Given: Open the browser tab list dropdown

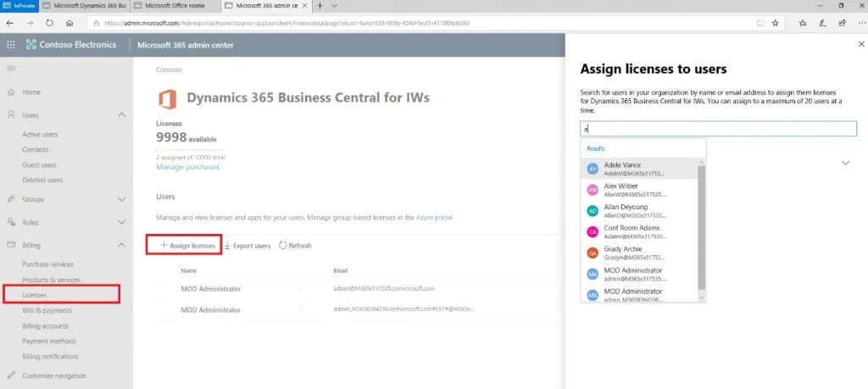Looking at the screenshot, I should [334, 6].
